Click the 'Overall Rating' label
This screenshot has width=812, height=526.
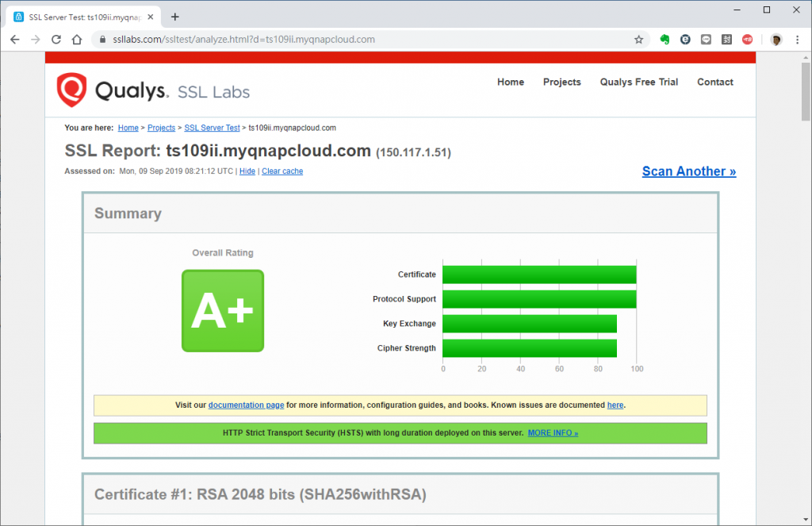pyautogui.click(x=223, y=253)
